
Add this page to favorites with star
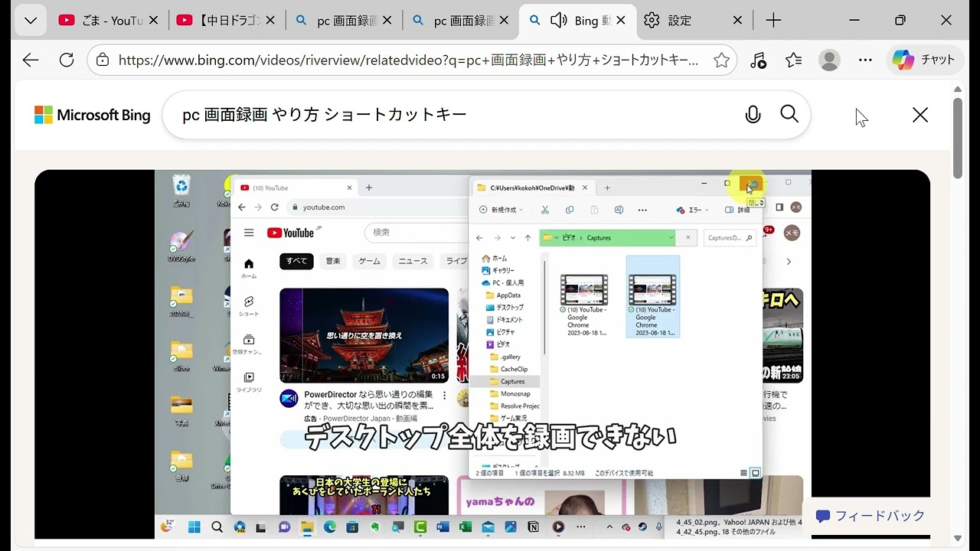pyautogui.click(x=721, y=60)
